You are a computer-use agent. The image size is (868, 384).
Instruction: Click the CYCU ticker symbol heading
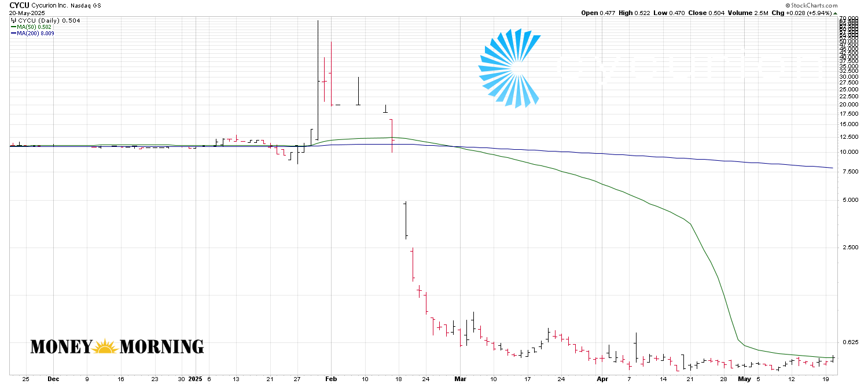[19, 5]
